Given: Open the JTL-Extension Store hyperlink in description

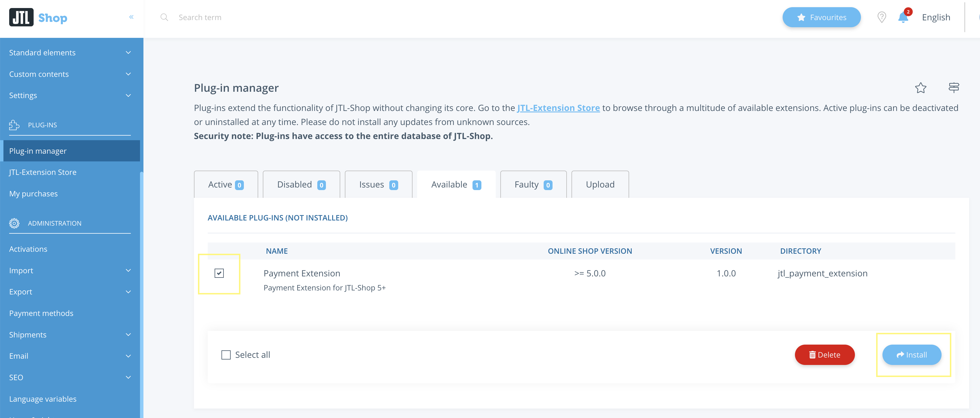Looking at the screenshot, I should point(558,108).
